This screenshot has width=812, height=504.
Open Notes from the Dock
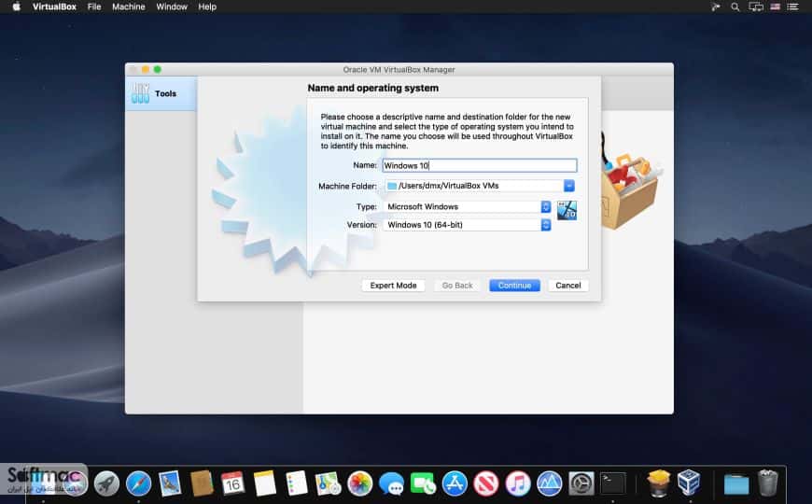tap(265, 483)
